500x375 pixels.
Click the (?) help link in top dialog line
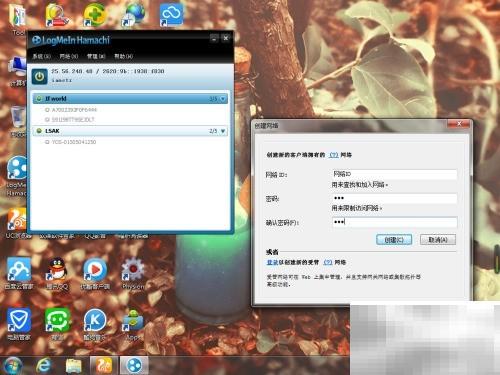[x=334, y=155]
